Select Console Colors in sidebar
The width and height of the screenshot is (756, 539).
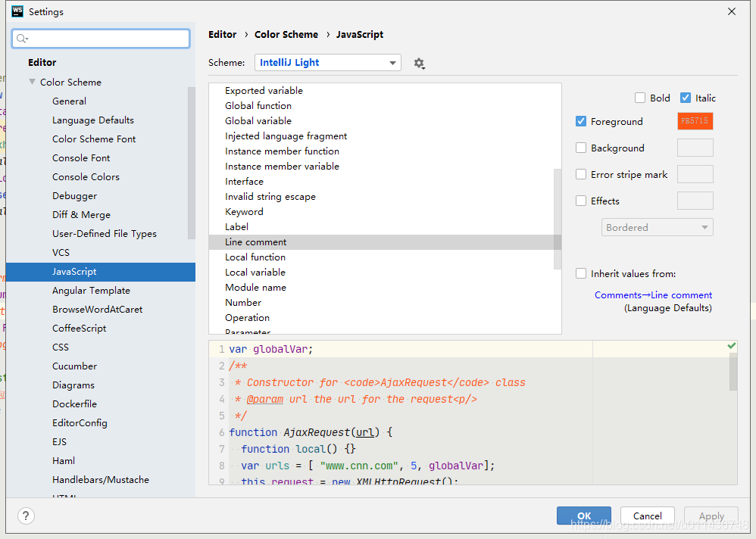click(x=86, y=177)
